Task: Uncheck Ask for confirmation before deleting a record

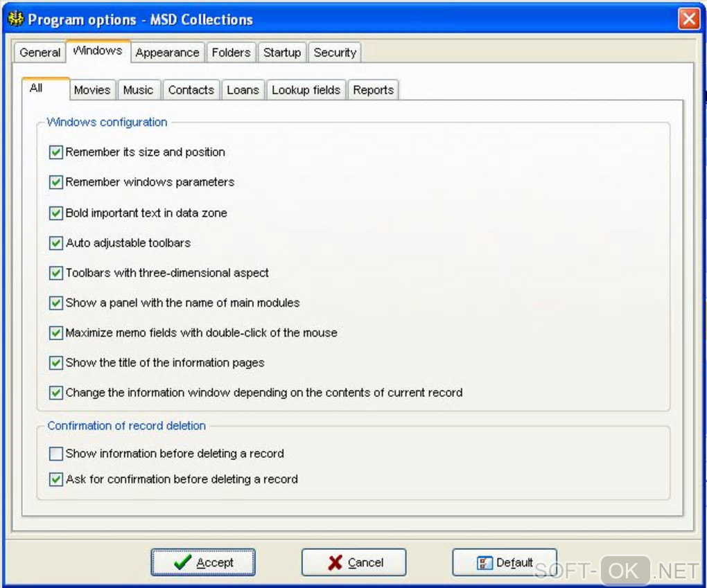Action: (x=56, y=479)
